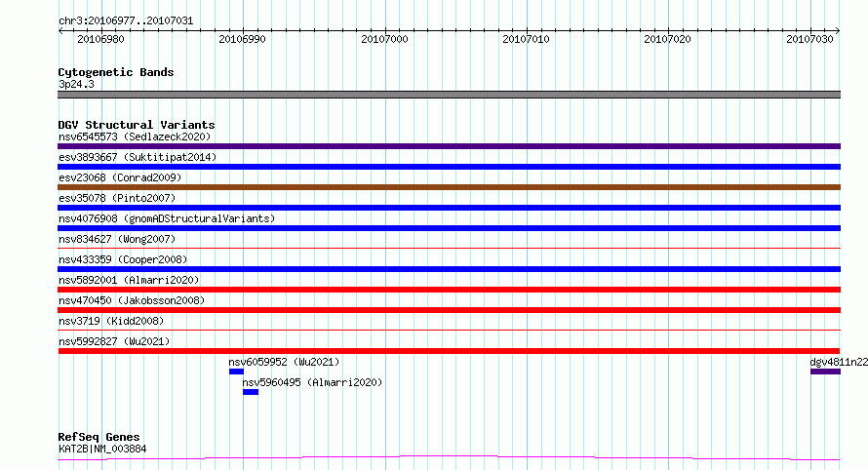Viewport: 868px width, 470px height.
Task: Click the thin red nsv3719 variant line
Action: [449, 330]
